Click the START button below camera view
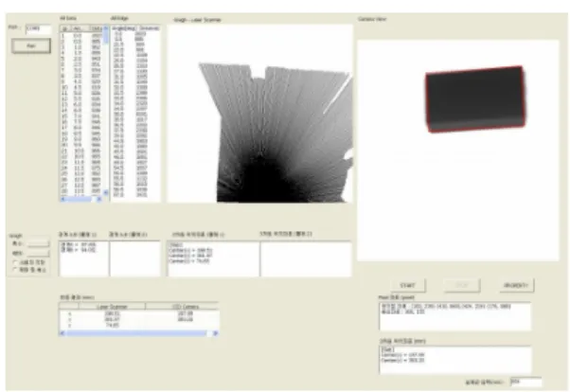Viewport: 570px width, 392px height. (407, 285)
